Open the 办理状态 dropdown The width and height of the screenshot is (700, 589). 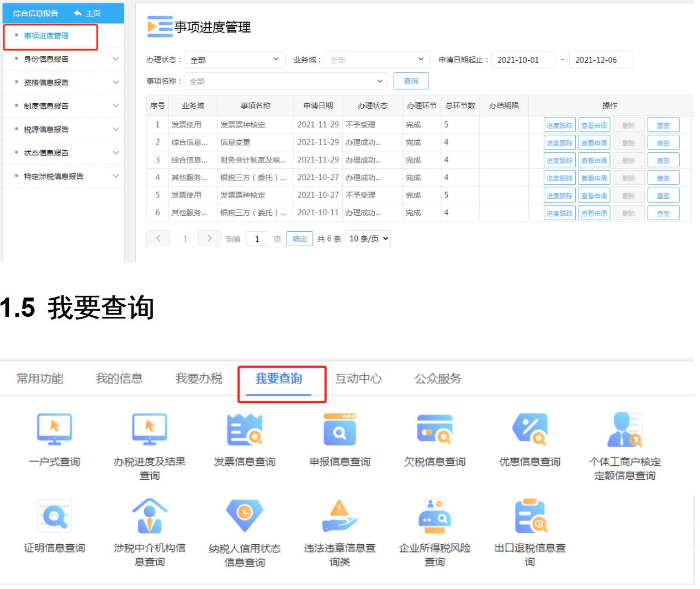coord(235,60)
